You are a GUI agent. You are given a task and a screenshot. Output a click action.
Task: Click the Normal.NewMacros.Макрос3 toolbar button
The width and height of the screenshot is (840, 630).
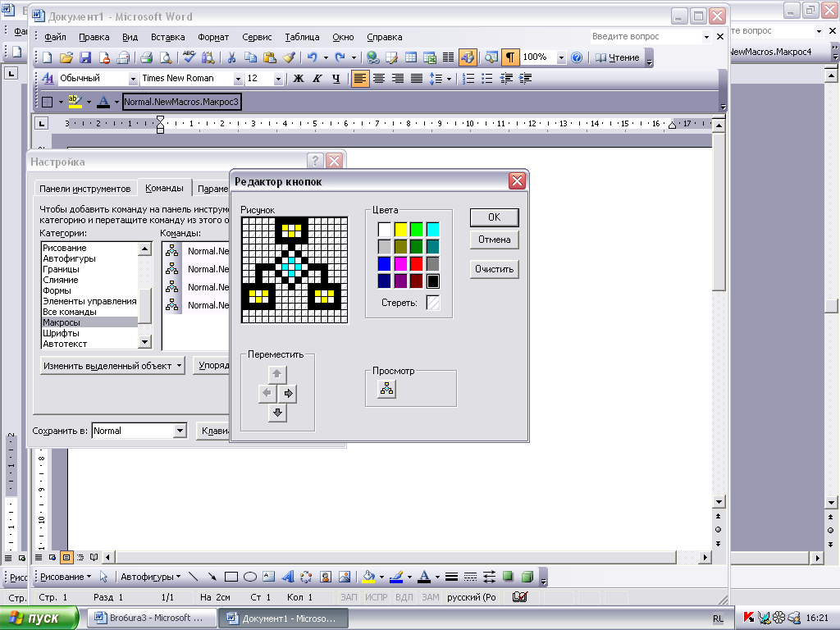click(x=181, y=102)
